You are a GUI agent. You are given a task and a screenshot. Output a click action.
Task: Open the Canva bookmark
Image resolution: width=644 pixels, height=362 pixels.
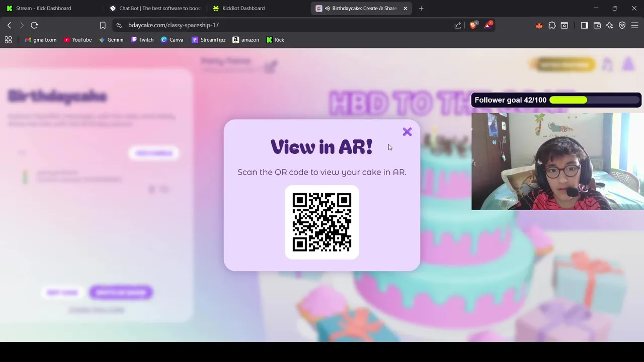click(172, 40)
